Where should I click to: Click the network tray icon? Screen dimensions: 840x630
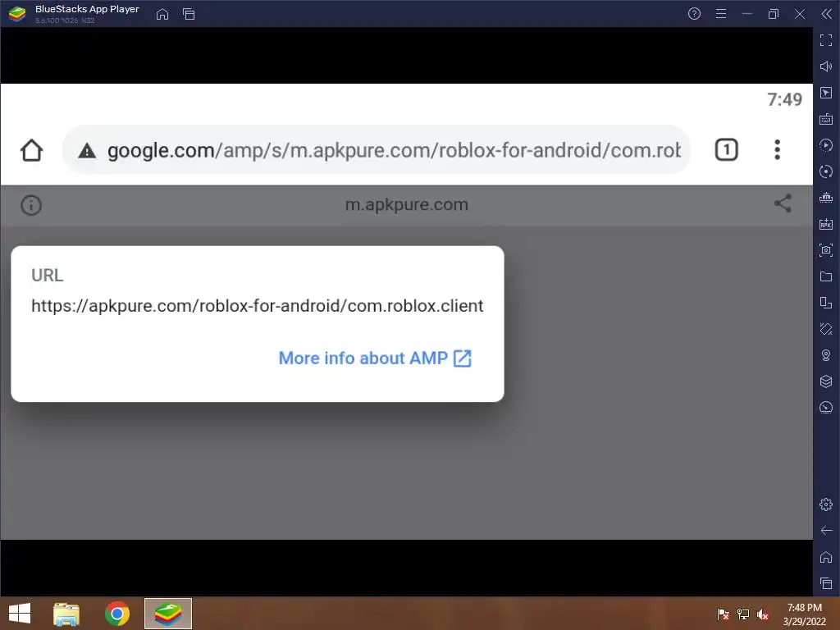point(743,614)
